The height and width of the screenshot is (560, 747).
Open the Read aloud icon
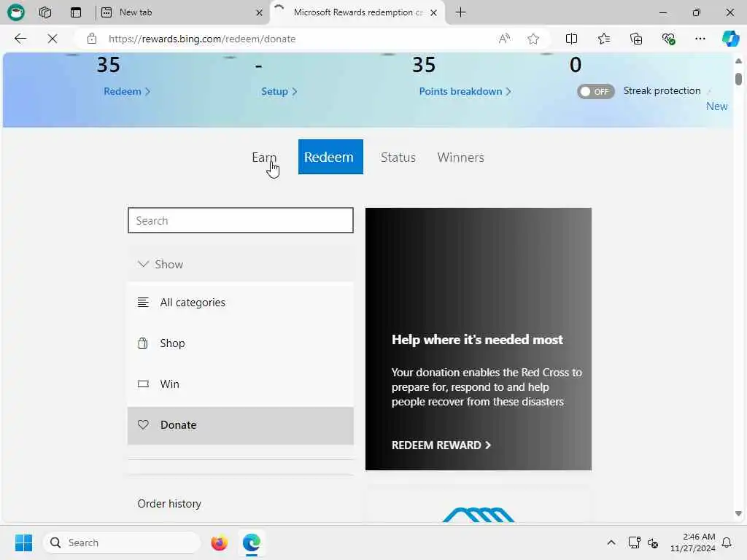(504, 39)
